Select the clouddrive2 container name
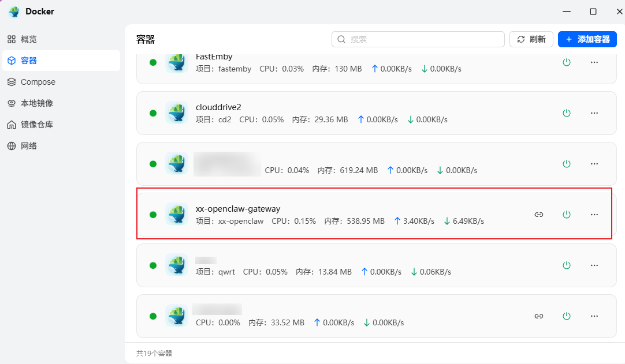The height and width of the screenshot is (364, 625). (x=218, y=107)
